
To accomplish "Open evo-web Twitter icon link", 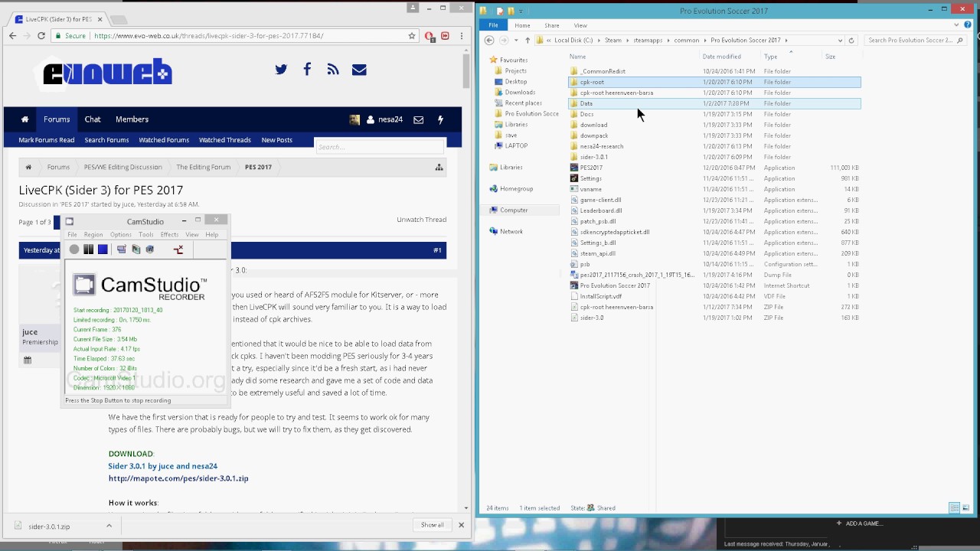I will click(x=281, y=70).
